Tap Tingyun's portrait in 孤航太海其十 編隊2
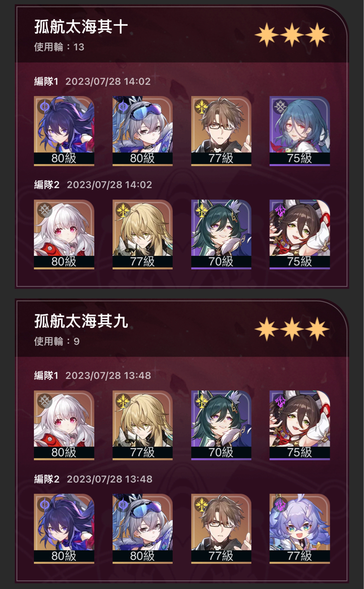364x589 pixels. (300, 234)
